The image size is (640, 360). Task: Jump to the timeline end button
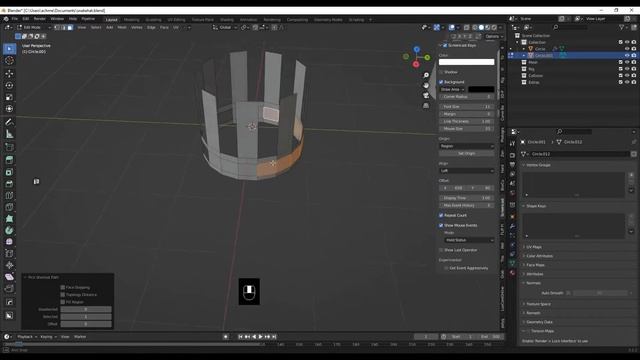point(274,337)
